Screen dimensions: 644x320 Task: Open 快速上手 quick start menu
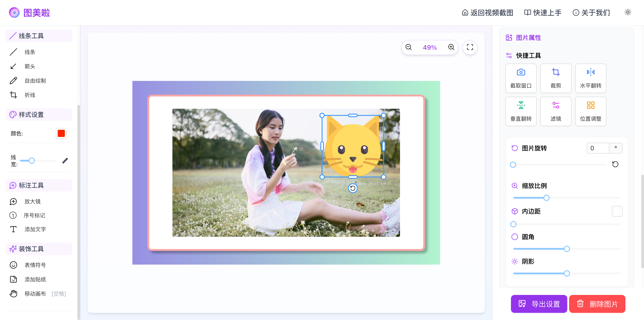click(x=542, y=13)
